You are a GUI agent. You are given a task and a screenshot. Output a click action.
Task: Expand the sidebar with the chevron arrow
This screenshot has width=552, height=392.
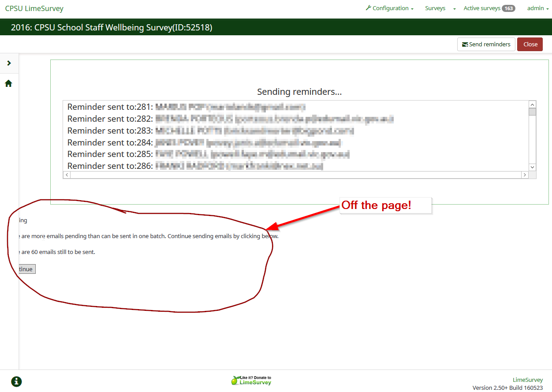click(9, 63)
